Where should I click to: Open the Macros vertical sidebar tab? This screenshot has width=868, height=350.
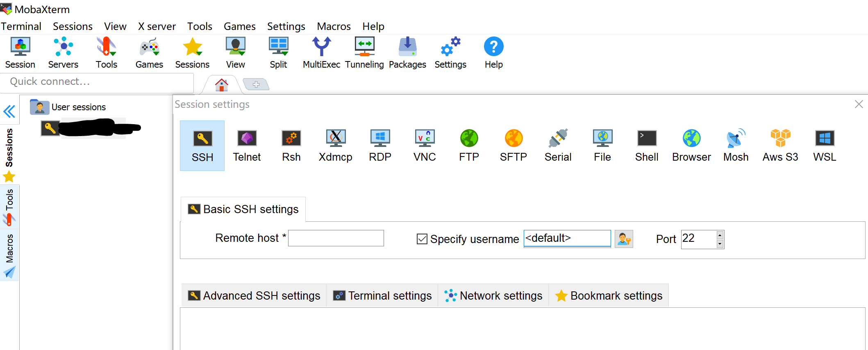[9, 255]
